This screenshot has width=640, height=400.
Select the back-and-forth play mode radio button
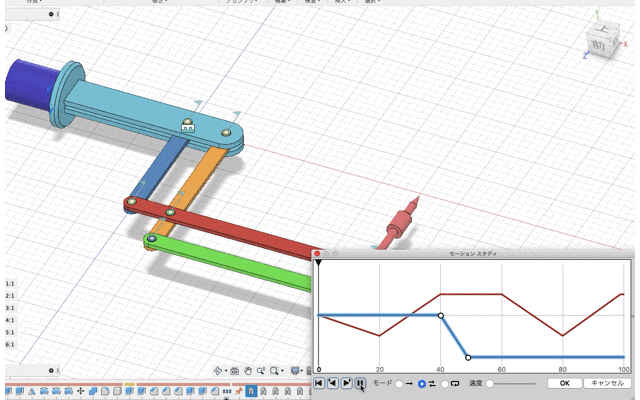422,384
